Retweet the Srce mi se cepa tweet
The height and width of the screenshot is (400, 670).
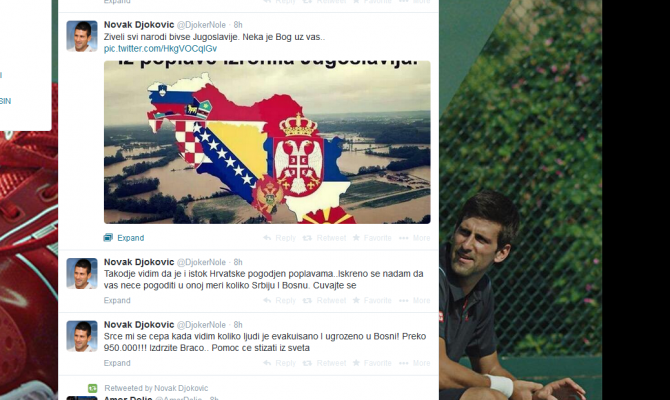[x=324, y=363]
